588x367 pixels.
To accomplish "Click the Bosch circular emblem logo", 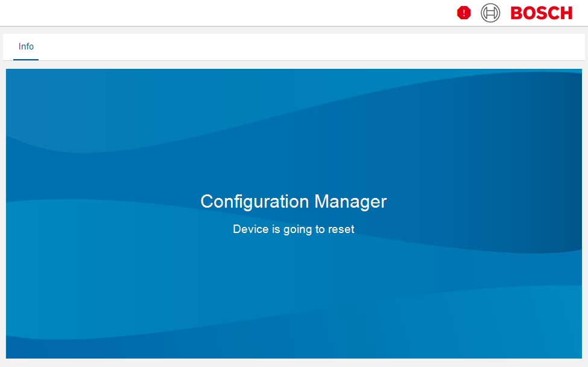I will (x=490, y=13).
